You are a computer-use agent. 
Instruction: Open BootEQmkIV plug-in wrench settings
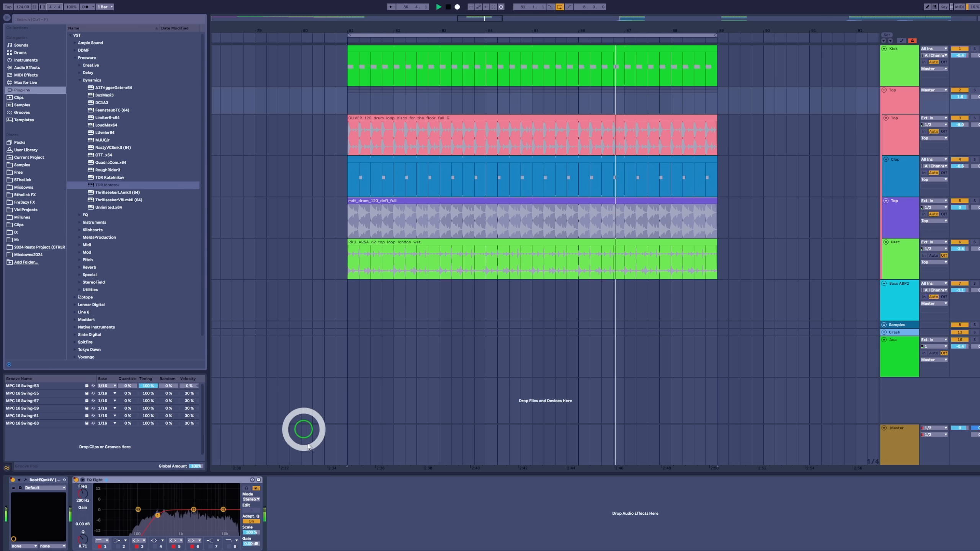[x=25, y=479]
